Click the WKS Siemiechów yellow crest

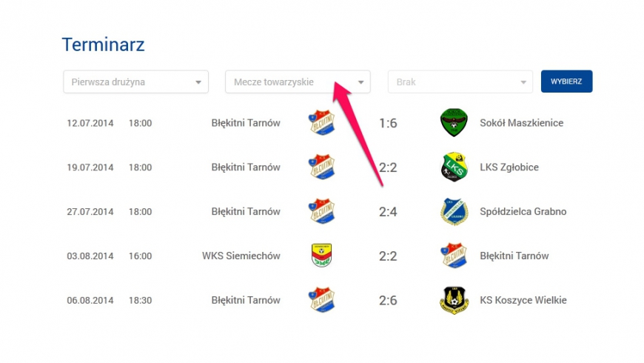(321, 256)
